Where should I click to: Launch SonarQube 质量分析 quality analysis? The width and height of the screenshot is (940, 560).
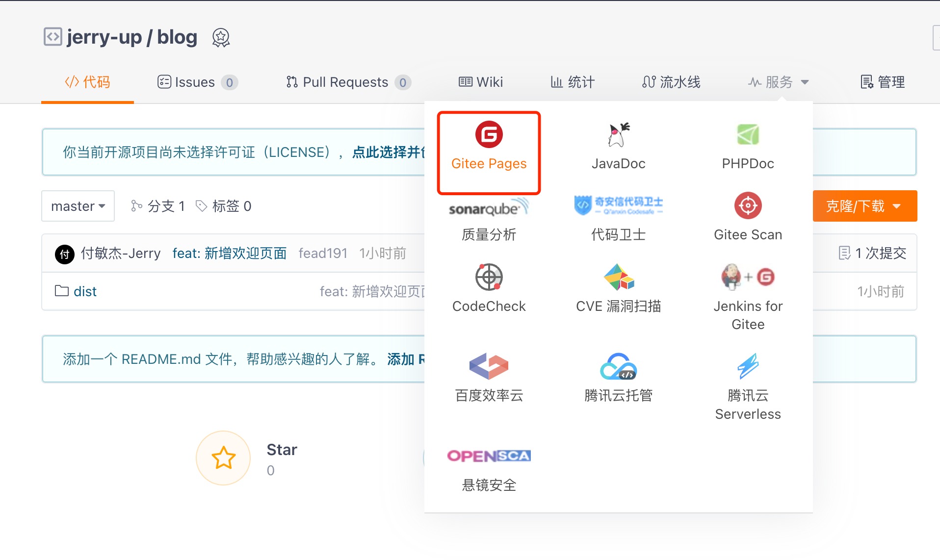click(488, 217)
